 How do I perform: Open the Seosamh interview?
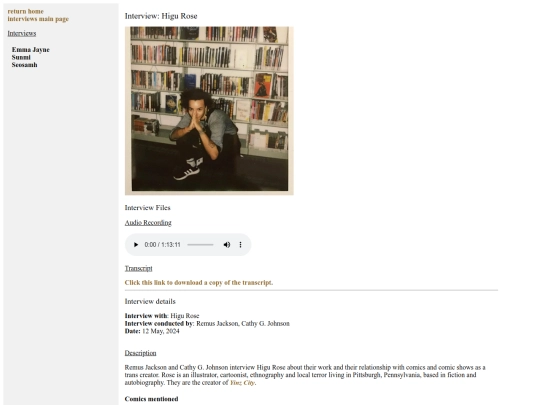[x=24, y=65]
